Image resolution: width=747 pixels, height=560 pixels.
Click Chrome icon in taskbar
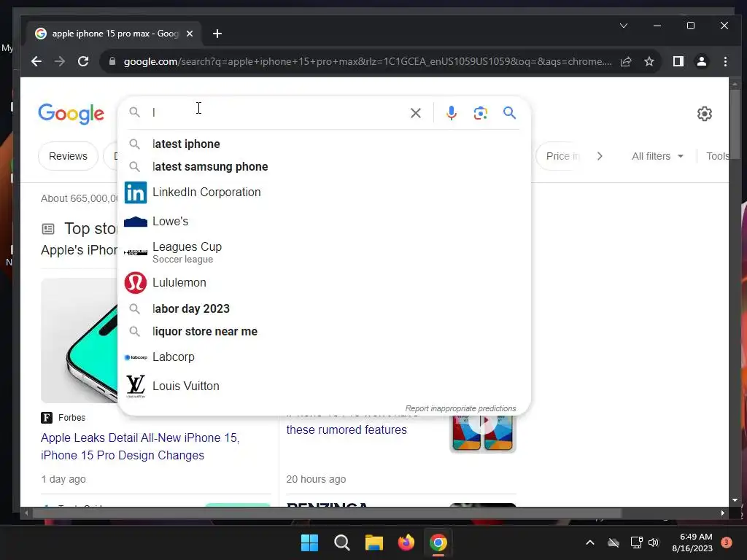coord(438,542)
